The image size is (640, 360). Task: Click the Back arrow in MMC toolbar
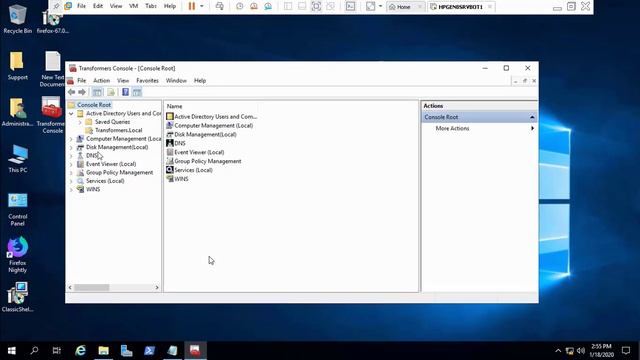coord(71,92)
